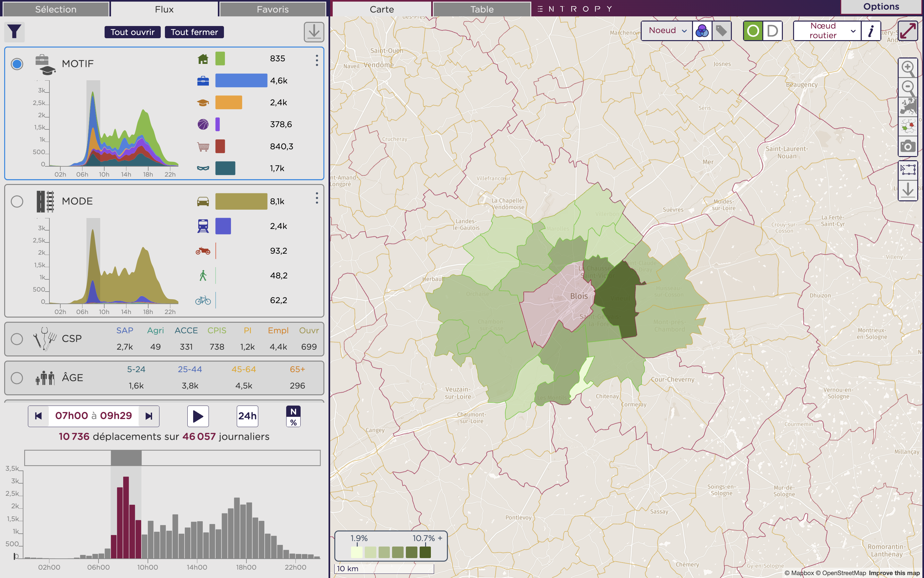The width and height of the screenshot is (924, 578).
Task: Select the walking pedestrian mode icon
Action: pos(203,276)
